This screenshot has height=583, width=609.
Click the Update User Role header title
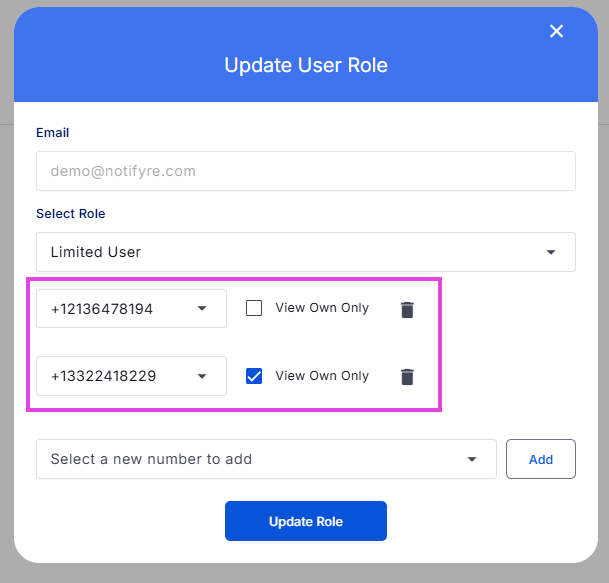(x=306, y=65)
